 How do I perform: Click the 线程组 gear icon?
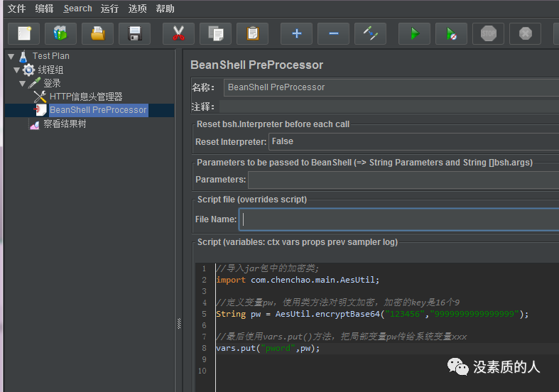28,70
